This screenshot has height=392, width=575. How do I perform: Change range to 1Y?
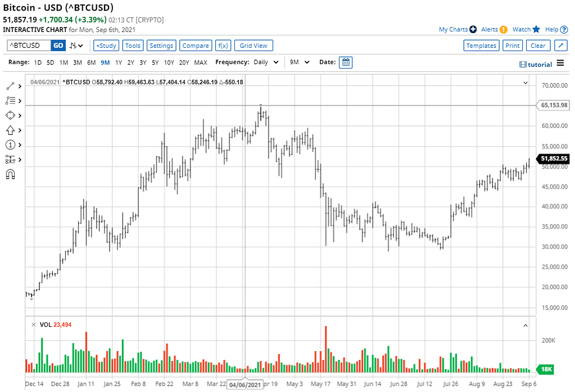pos(119,63)
